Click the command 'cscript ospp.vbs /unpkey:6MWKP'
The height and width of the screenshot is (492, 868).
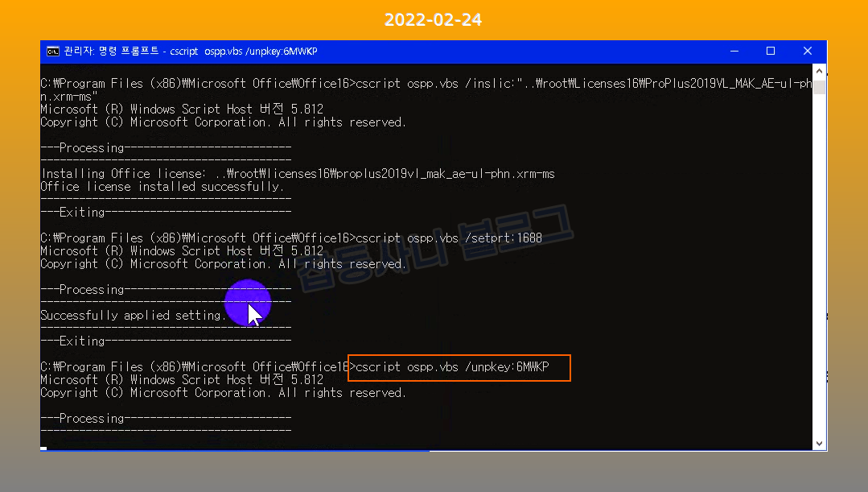[x=452, y=366]
